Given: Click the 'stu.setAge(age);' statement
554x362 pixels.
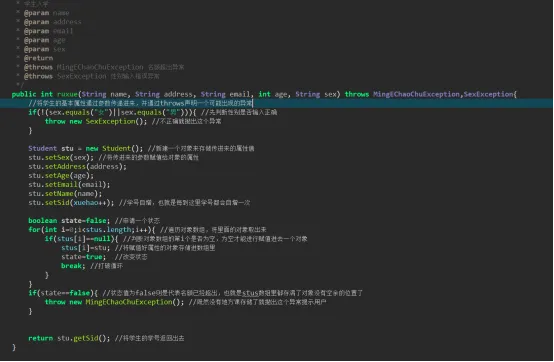Looking at the screenshot, I should [61, 176].
